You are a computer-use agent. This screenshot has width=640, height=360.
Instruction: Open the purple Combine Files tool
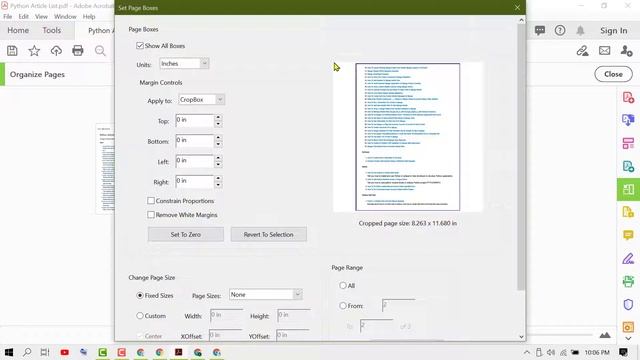(628, 120)
